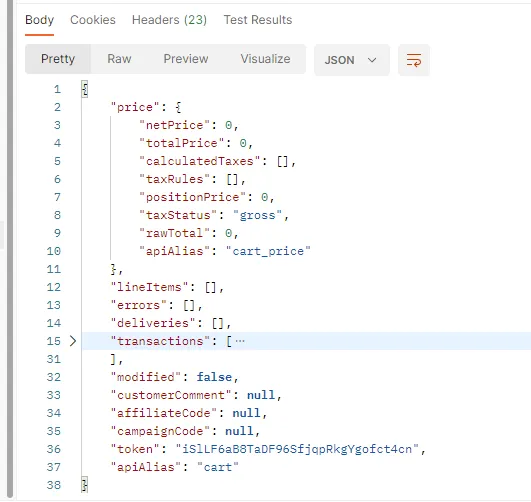Click the "lineItems" key on line 12
The width and height of the screenshot is (531, 502).
[149, 287]
